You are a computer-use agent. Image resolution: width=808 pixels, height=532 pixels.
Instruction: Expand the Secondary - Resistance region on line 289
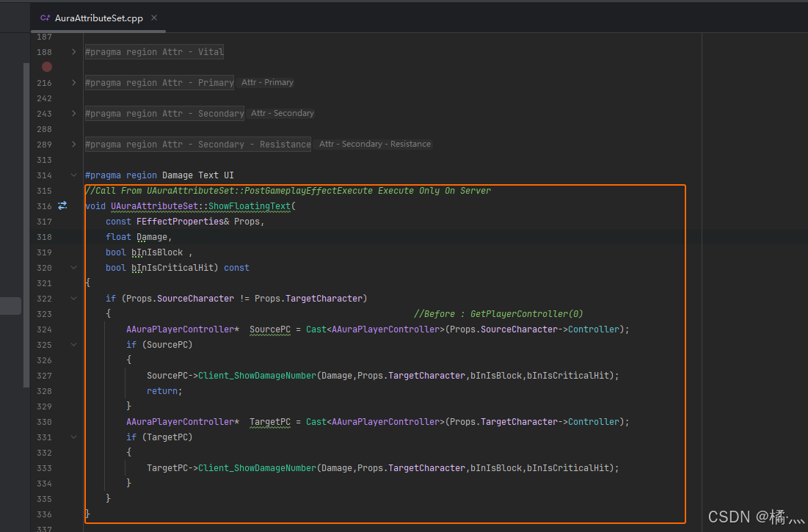(x=73, y=145)
